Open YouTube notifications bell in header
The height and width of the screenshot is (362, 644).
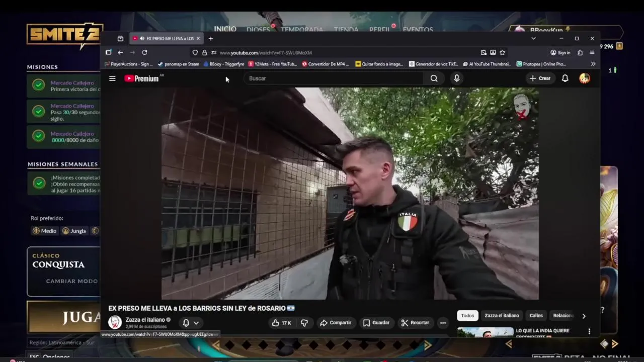coord(565,78)
